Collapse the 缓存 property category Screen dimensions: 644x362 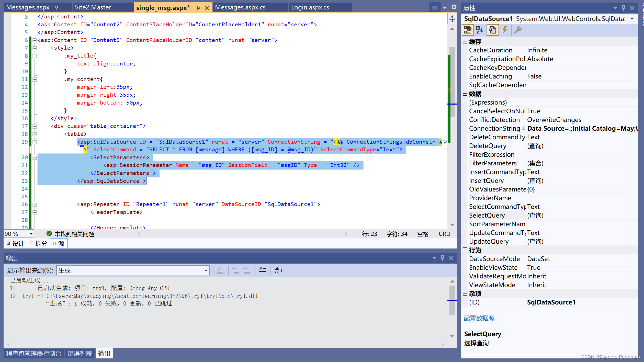click(465, 41)
